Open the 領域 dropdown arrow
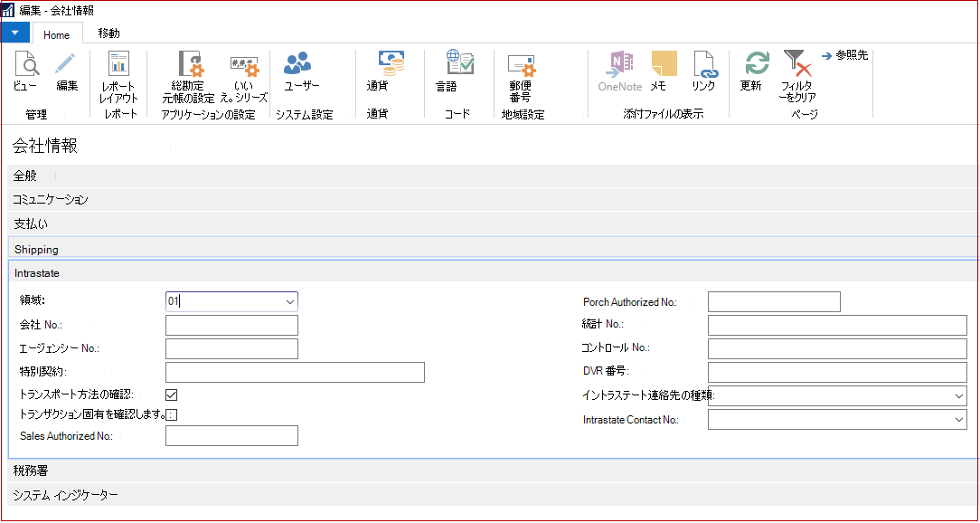Viewport: 980px width, 523px height. tap(290, 301)
